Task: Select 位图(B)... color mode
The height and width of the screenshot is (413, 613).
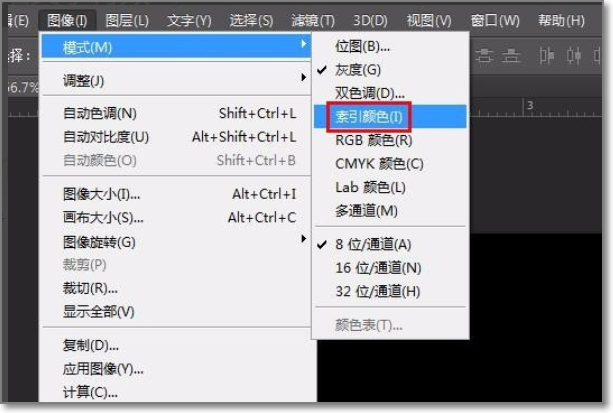Action: click(390, 46)
